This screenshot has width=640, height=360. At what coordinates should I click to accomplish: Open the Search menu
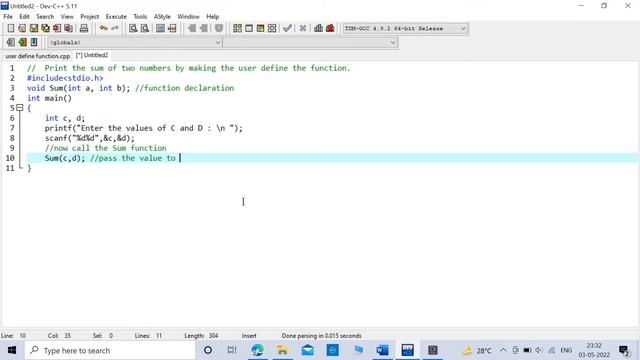(45, 17)
